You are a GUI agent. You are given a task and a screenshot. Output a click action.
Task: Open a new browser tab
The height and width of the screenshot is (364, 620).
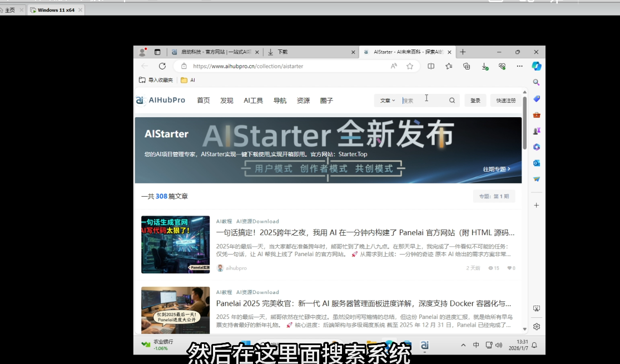tap(463, 52)
